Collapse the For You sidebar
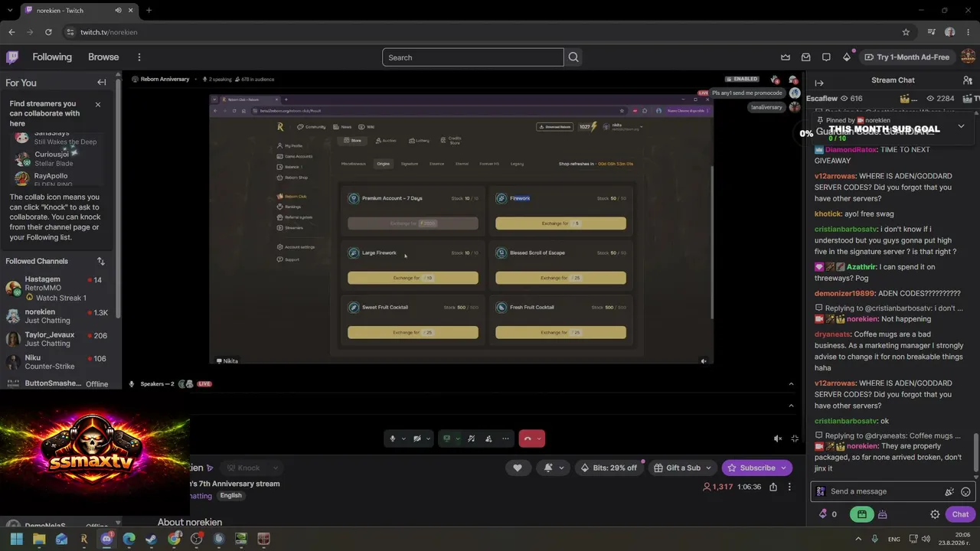Image resolution: width=980 pixels, height=551 pixels. click(x=101, y=83)
